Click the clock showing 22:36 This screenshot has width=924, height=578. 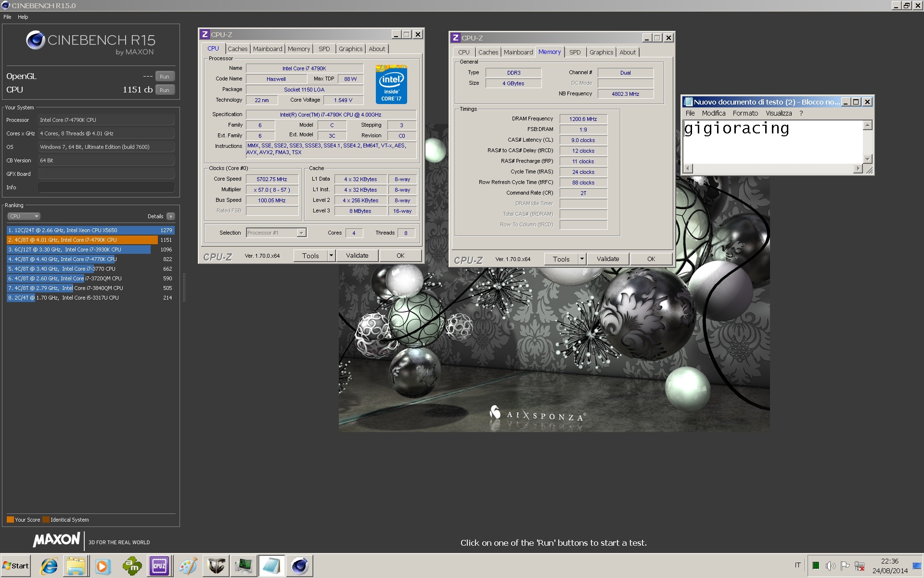pyautogui.click(x=890, y=561)
